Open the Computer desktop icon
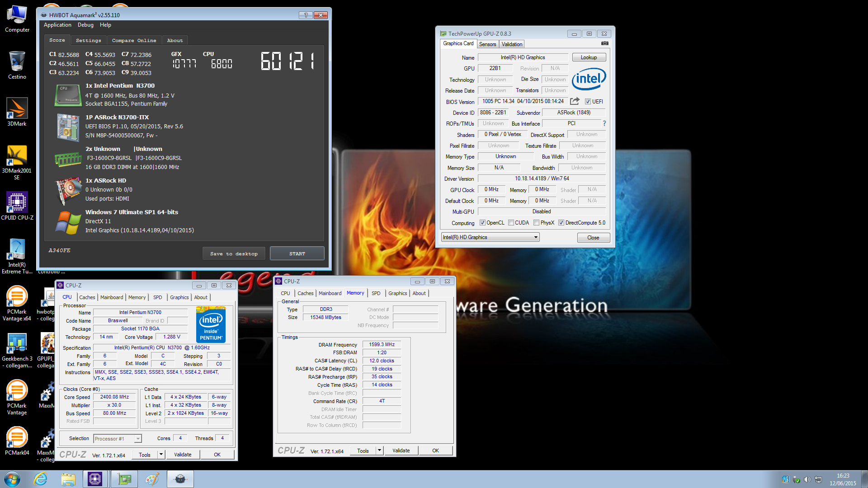This screenshot has height=488, width=868. point(17,19)
